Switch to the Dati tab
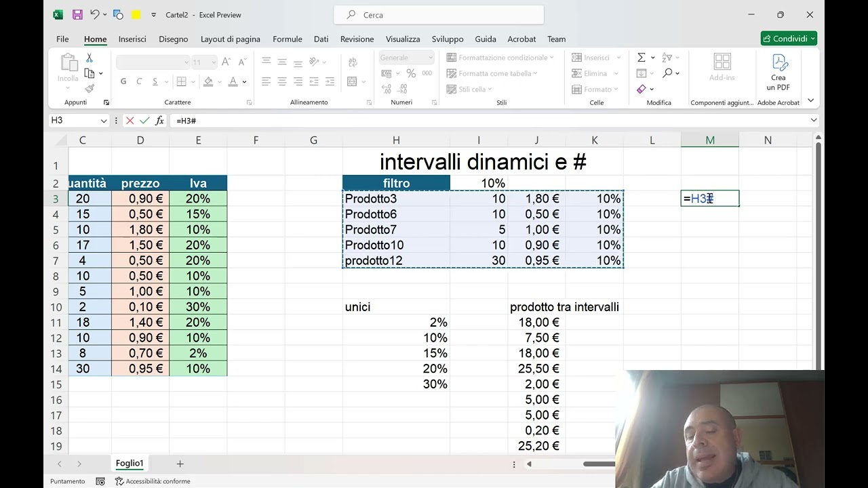The image size is (868, 488). (321, 39)
